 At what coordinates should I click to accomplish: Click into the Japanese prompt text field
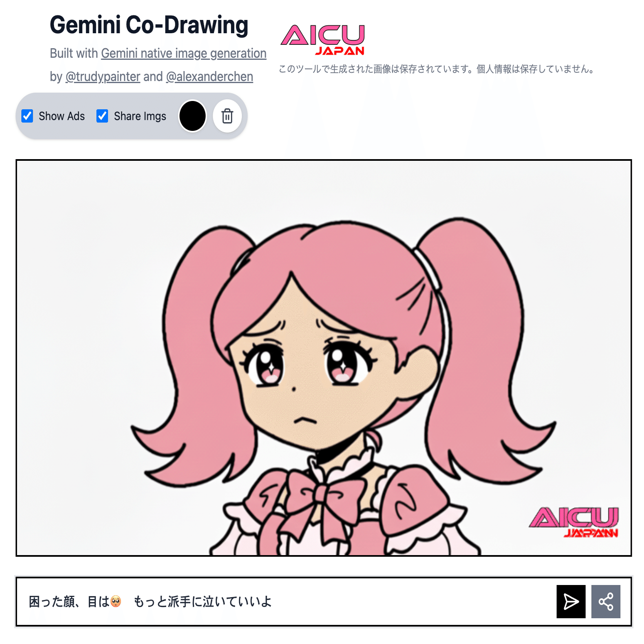pos(287,601)
